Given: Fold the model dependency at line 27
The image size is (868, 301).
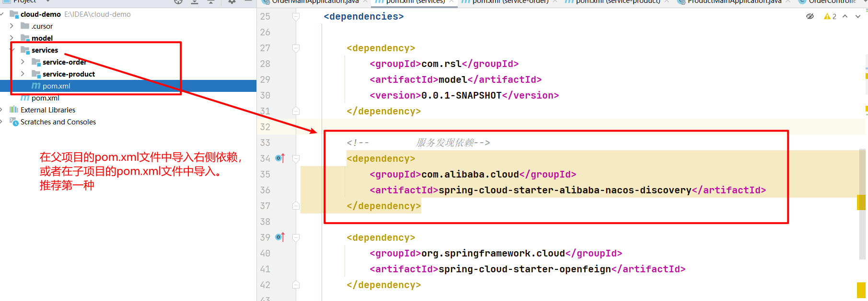Looking at the screenshot, I should click(296, 48).
